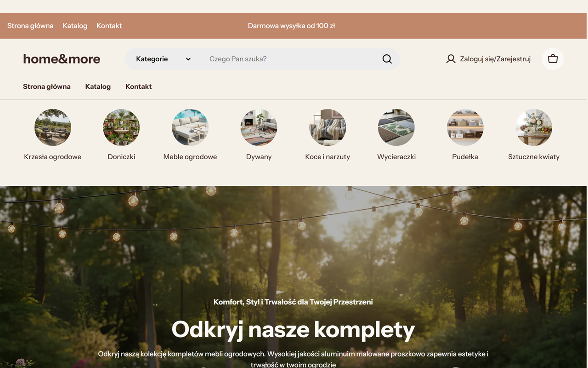
Task: Click 'Darmowa wysyłka od 100 zł' announcement
Action: pos(291,26)
